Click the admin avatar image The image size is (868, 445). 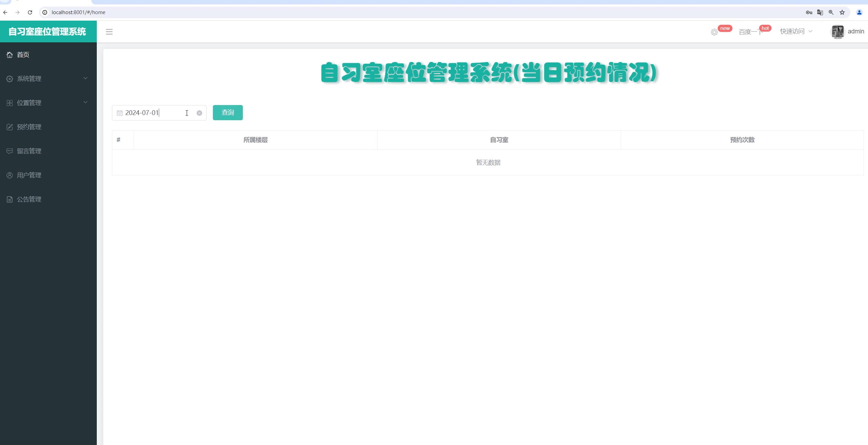click(x=838, y=32)
